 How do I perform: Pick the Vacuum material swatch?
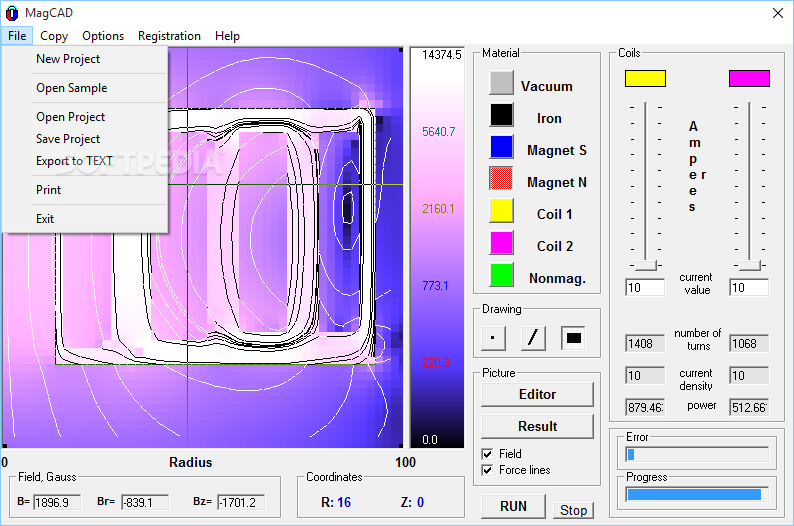501,83
